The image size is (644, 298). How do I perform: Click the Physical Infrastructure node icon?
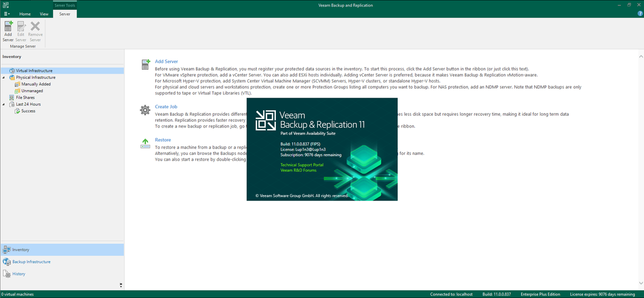[11, 77]
